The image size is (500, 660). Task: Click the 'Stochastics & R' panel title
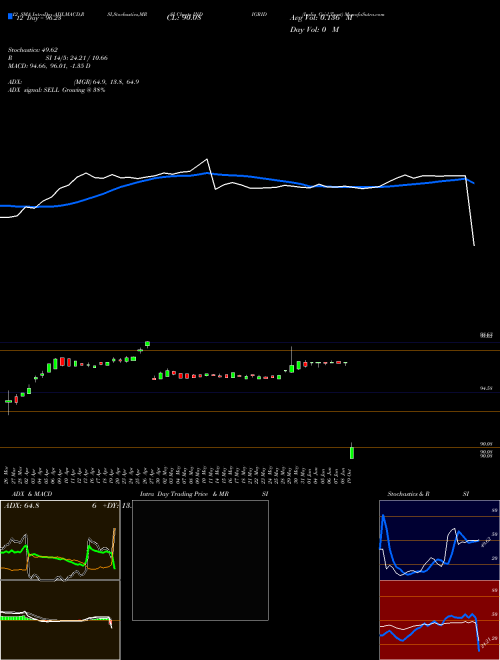tap(408, 494)
